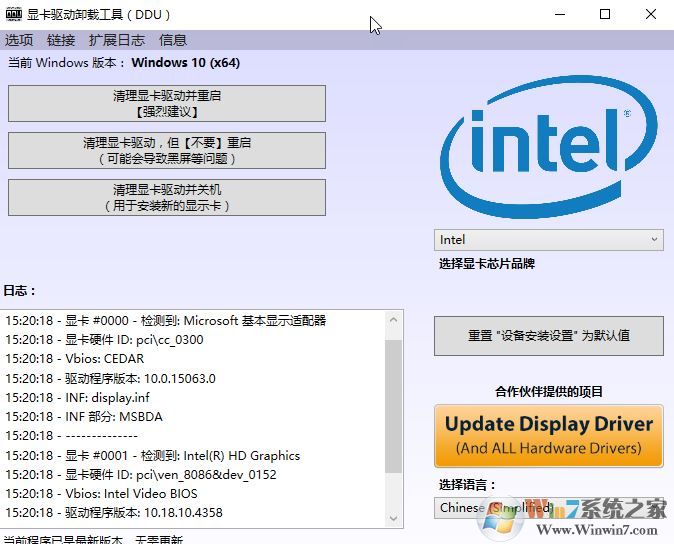Click 重置设备安装设置为默认值 button
The height and width of the screenshot is (544, 674).
tap(549, 336)
